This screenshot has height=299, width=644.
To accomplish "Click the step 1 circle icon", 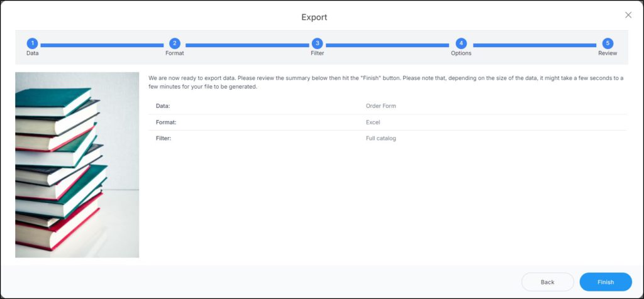I will click(x=32, y=43).
